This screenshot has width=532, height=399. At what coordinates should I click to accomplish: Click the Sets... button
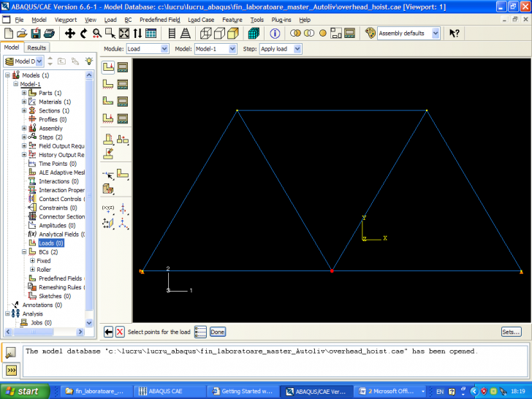point(511,332)
